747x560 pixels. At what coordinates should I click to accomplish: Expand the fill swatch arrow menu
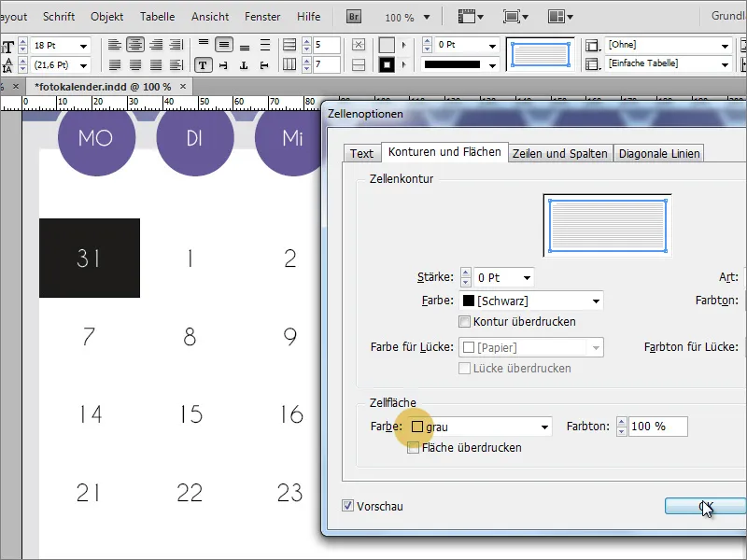tap(404, 45)
